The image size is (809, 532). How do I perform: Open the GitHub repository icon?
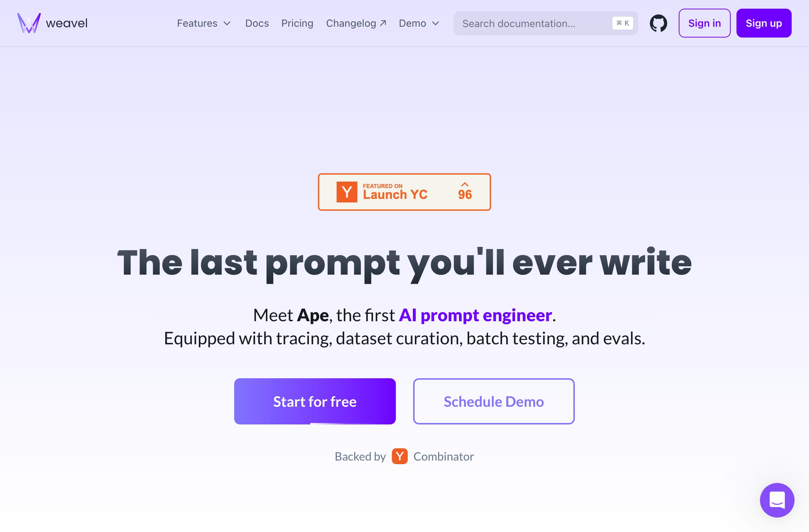click(658, 23)
